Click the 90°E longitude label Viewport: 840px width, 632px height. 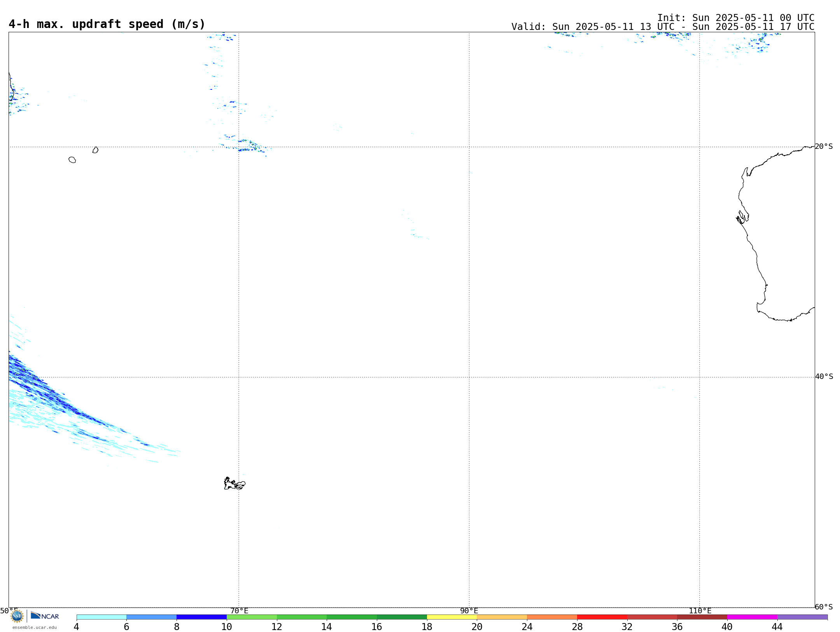[469, 611]
